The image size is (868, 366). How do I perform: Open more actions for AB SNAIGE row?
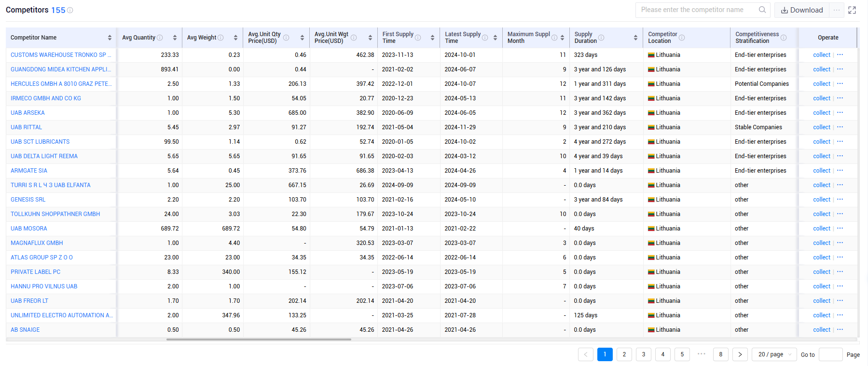coord(840,329)
